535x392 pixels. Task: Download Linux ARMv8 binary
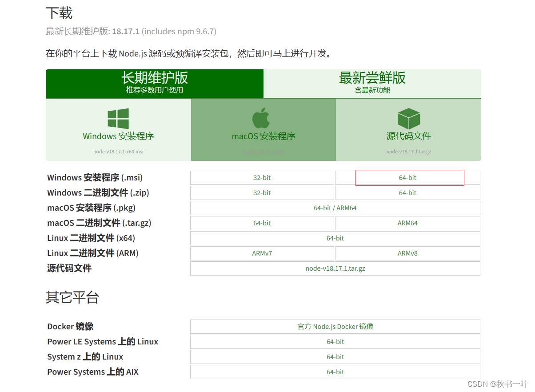pos(407,253)
